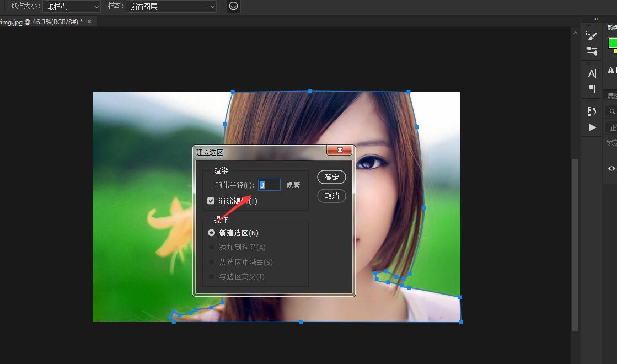Click the green foreground color swatch

(612, 43)
